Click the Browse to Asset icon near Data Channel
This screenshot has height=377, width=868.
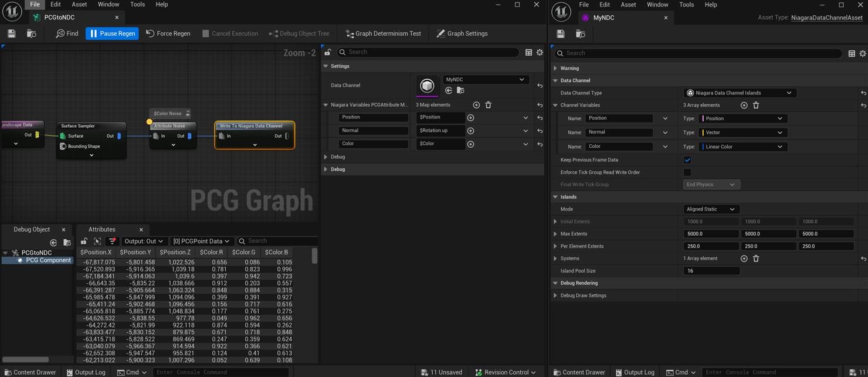461,90
